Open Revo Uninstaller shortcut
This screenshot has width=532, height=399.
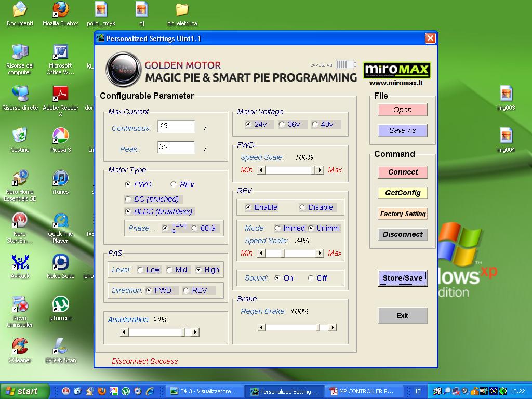[x=20, y=312]
